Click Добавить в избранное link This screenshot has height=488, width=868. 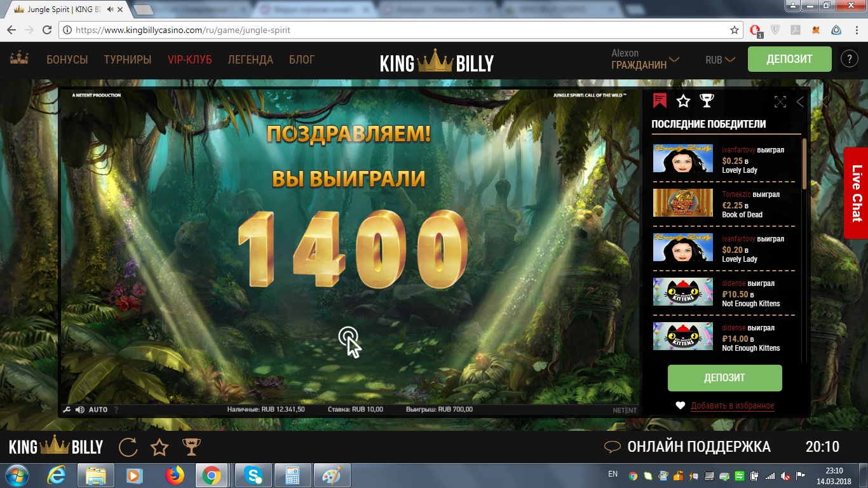tap(732, 405)
